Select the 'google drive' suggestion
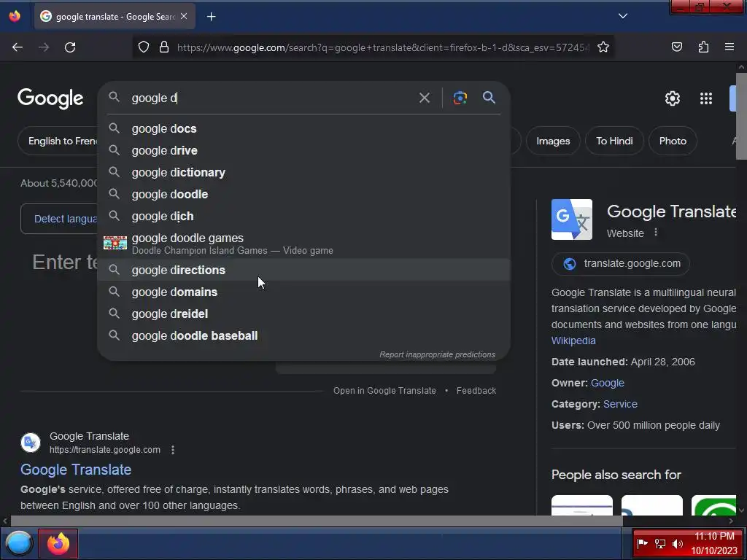Screen dimensions: 747x560 (303, 150)
